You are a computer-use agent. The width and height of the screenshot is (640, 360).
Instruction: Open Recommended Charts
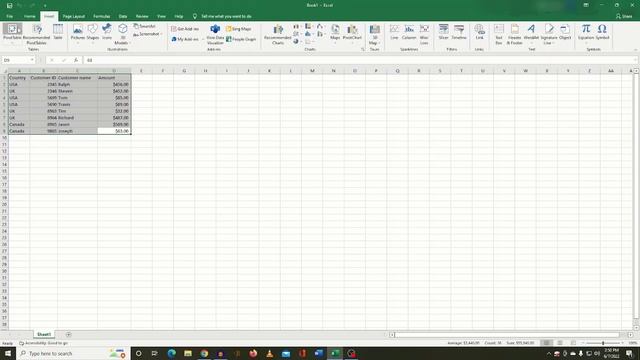pos(278,34)
